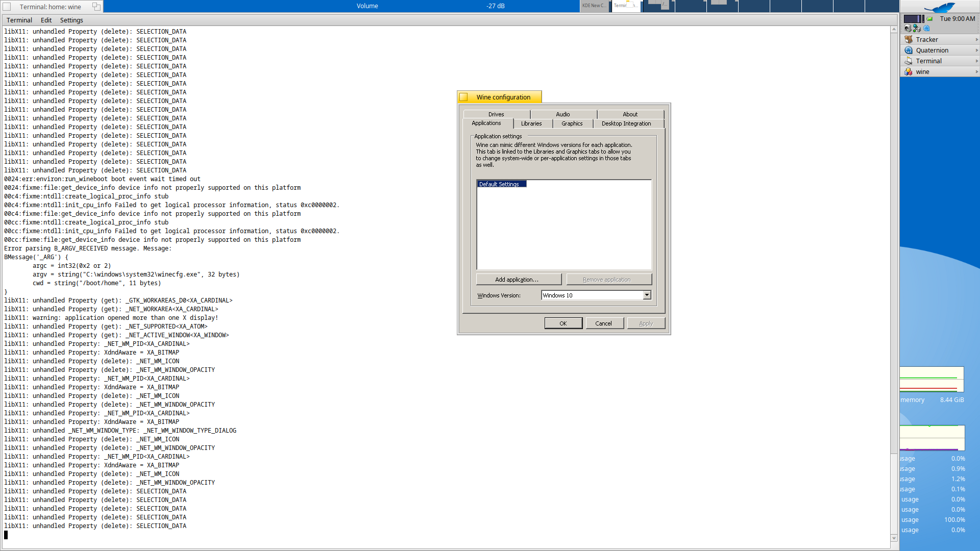The width and height of the screenshot is (980, 551).
Task: Open the Haiku leaf Deskbar menu
Action: tap(940, 7)
